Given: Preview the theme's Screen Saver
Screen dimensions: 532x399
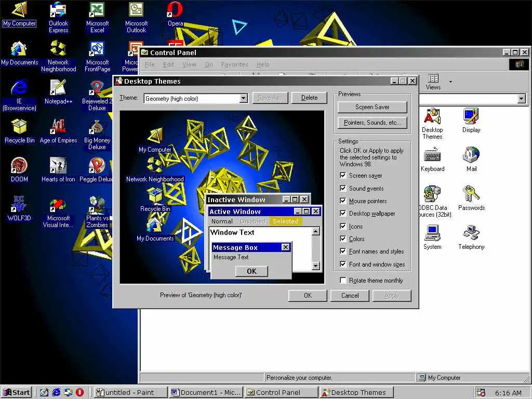Looking at the screenshot, I should click(x=372, y=107).
